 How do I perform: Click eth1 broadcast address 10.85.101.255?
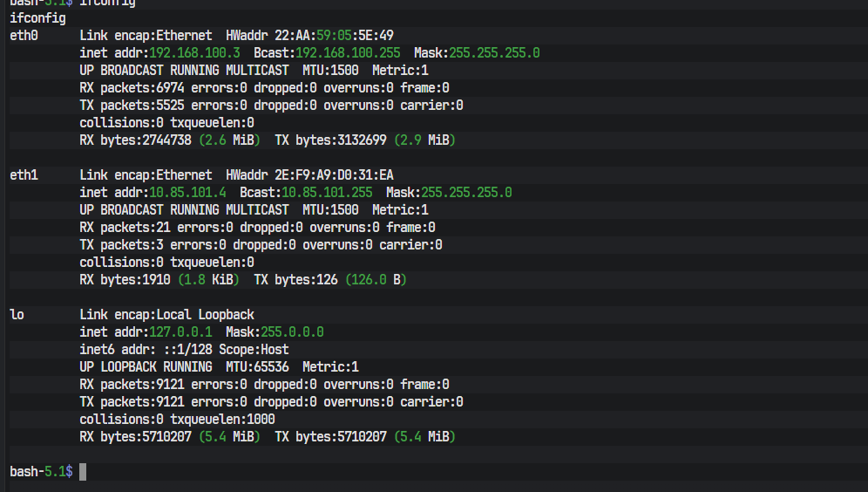click(x=327, y=193)
